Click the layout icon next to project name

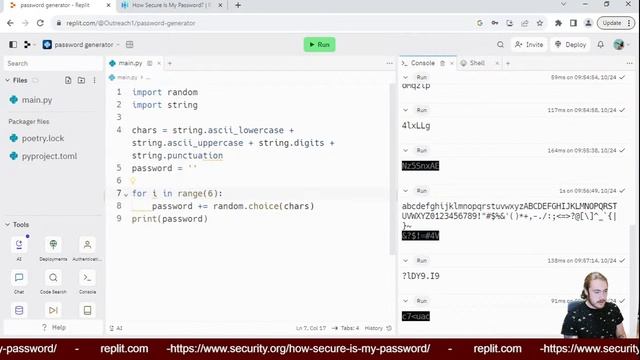point(130,44)
